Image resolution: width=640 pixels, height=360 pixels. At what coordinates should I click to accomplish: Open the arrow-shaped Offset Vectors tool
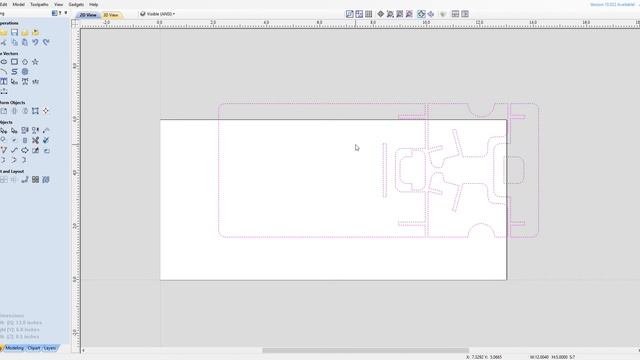(25, 150)
